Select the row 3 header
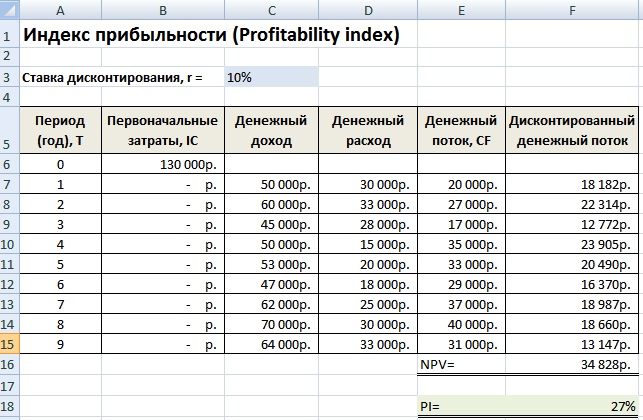The image size is (643, 420). [9, 77]
